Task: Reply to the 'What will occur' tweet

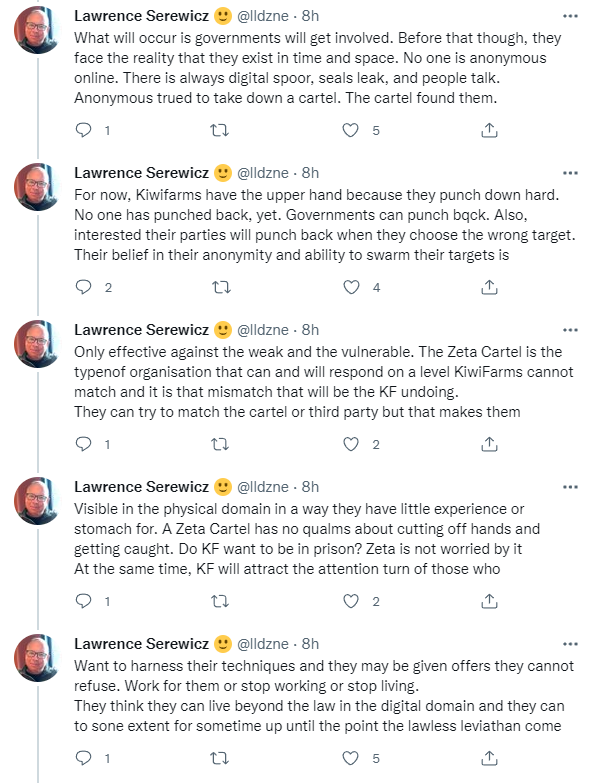Action: [x=83, y=130]
